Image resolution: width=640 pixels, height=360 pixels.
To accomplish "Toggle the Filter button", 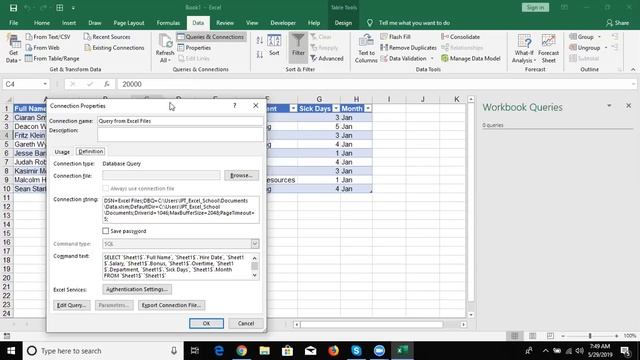I will (298, 46).
